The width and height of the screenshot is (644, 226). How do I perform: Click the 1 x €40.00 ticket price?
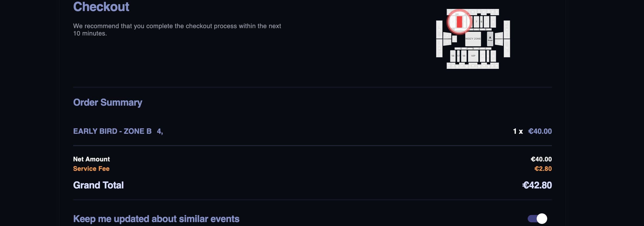(x=532, y=131)
